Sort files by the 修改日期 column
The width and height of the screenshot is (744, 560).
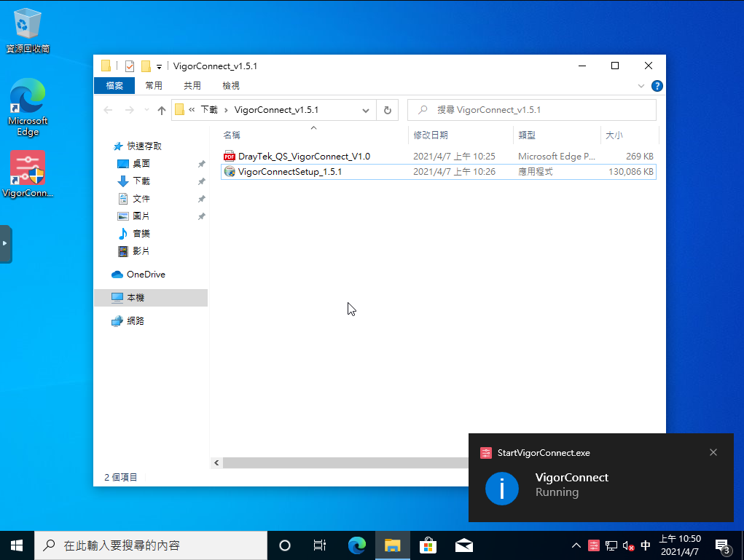point(431,135)
